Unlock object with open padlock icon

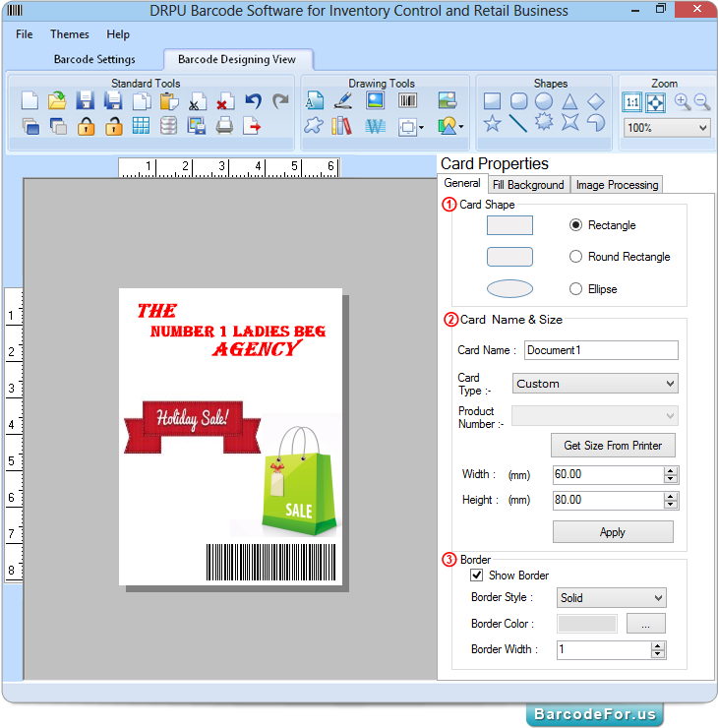point(113,126)
